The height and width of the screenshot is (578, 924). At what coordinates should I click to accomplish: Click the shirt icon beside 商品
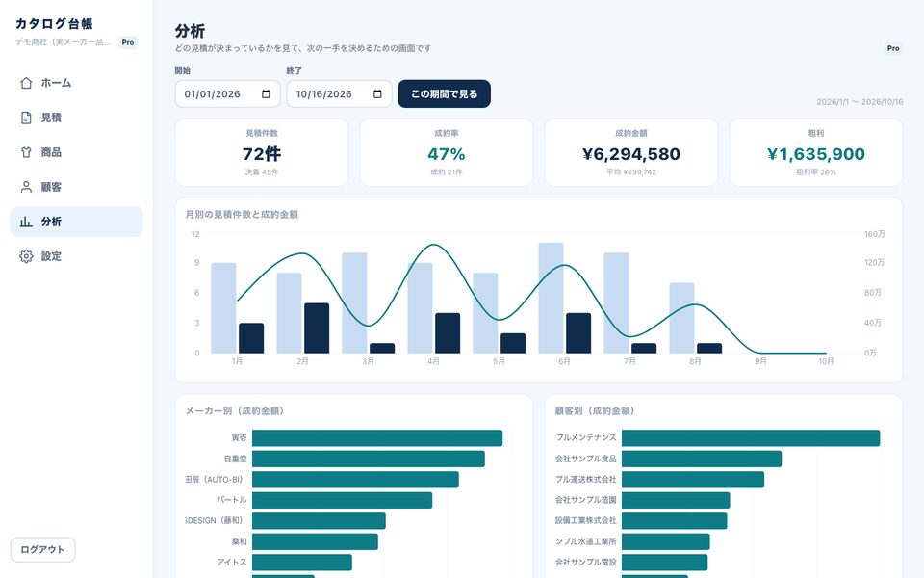[x=26, y=152]
